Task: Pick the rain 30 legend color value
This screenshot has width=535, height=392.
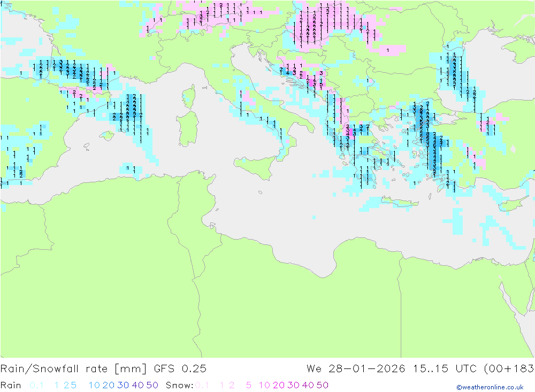Action: [123, 385]
